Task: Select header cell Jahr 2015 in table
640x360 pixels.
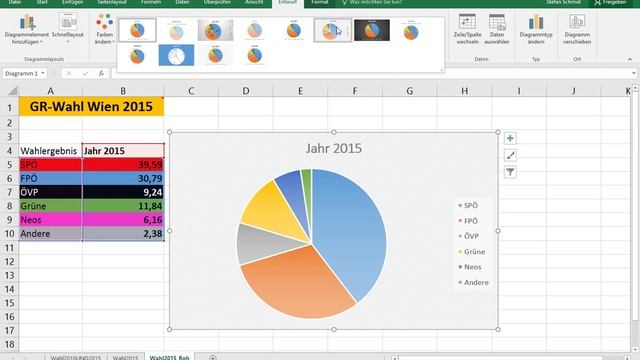Action: click(123, 151)
